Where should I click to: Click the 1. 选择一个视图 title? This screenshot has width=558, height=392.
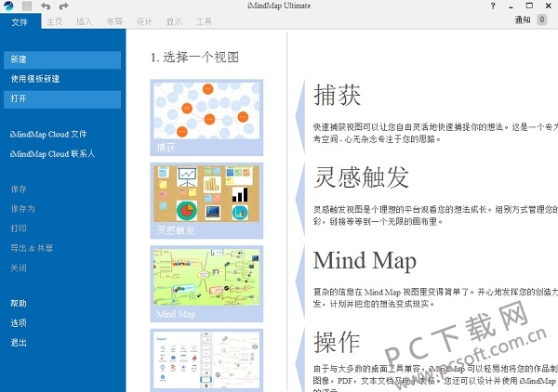tap(194, 58)
